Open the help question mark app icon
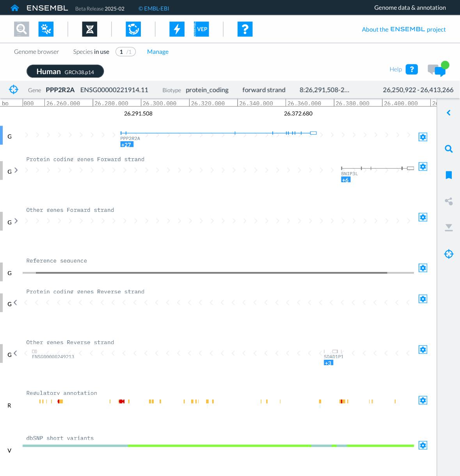460x476 pixels. [x=245, y=29]
